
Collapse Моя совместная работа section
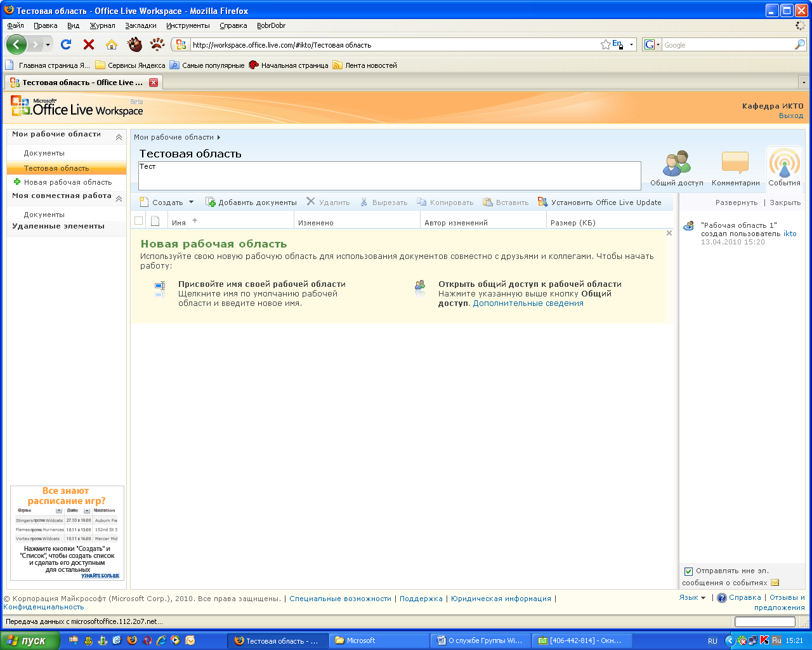point(119,199)
